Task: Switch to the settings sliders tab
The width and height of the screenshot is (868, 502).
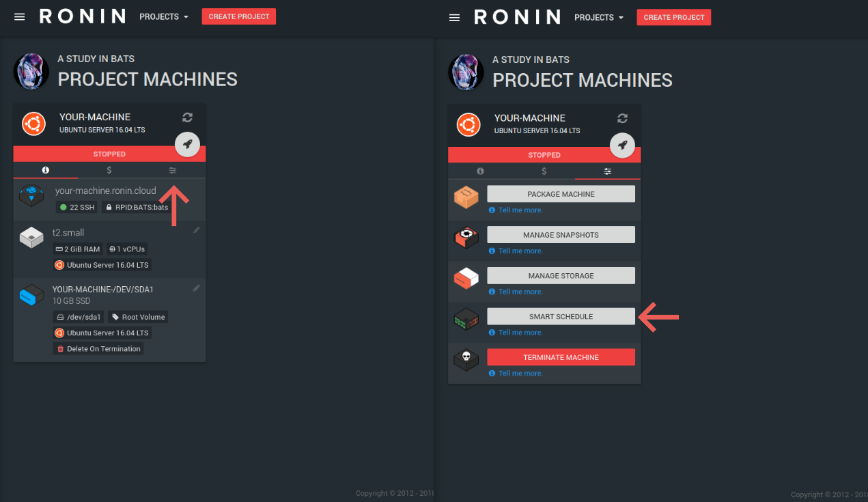Action: 173,170
